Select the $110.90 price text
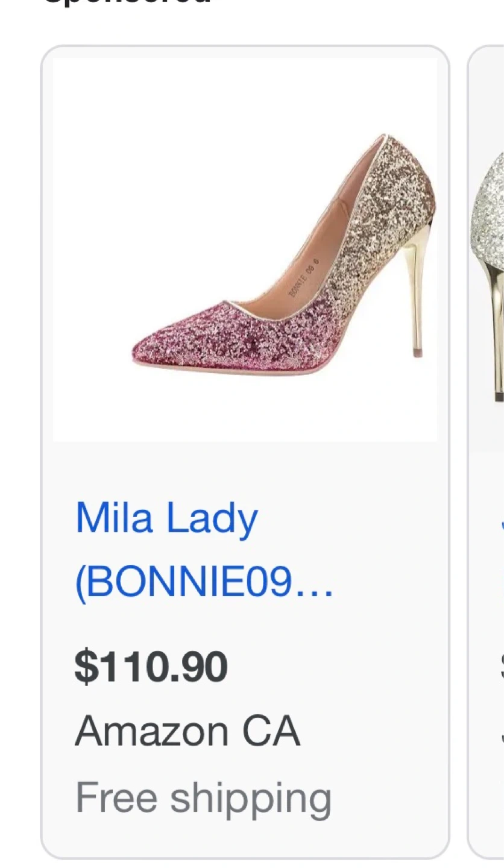Viewport: 504px width, 868px height. (x=151, y=667)
